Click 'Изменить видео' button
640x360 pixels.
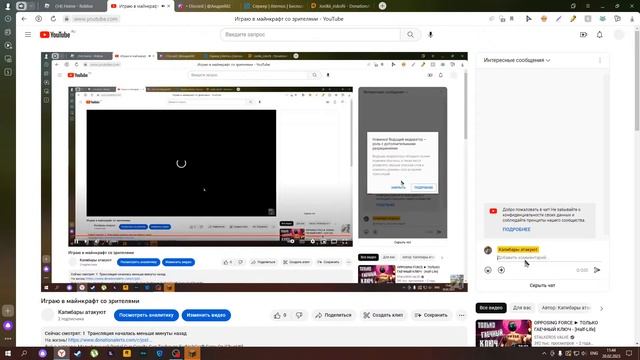pyautogui.click(x=206, y=315)
